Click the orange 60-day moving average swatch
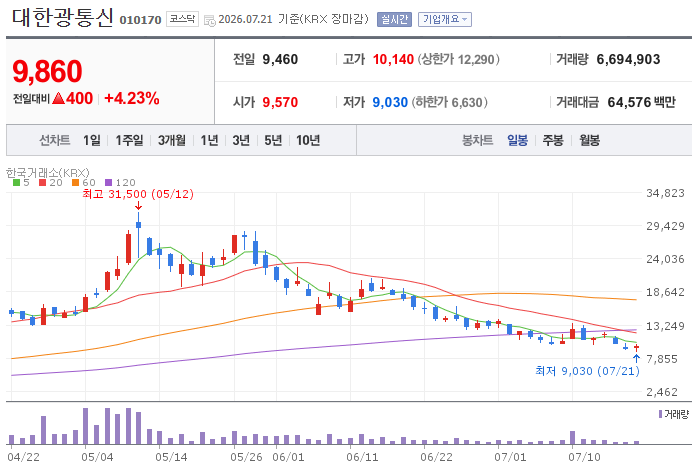692x466 pixels. point(75,183)
